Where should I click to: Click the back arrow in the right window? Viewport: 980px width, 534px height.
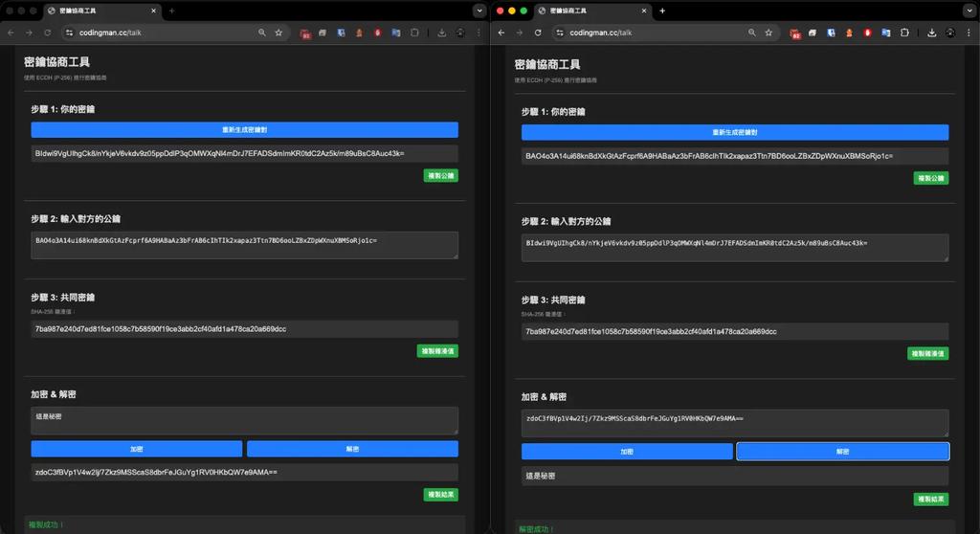coord(501,33)
